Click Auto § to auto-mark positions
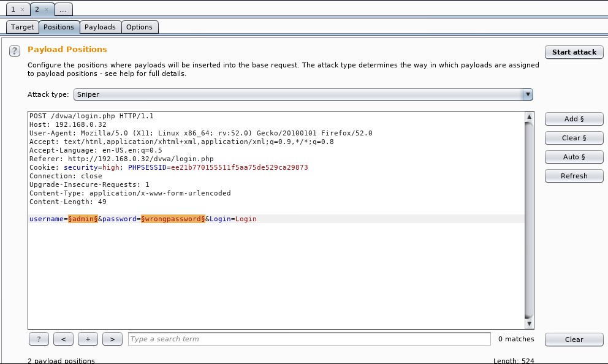The height and width of the screenshot is (364, 608). [x=574, y=157]
